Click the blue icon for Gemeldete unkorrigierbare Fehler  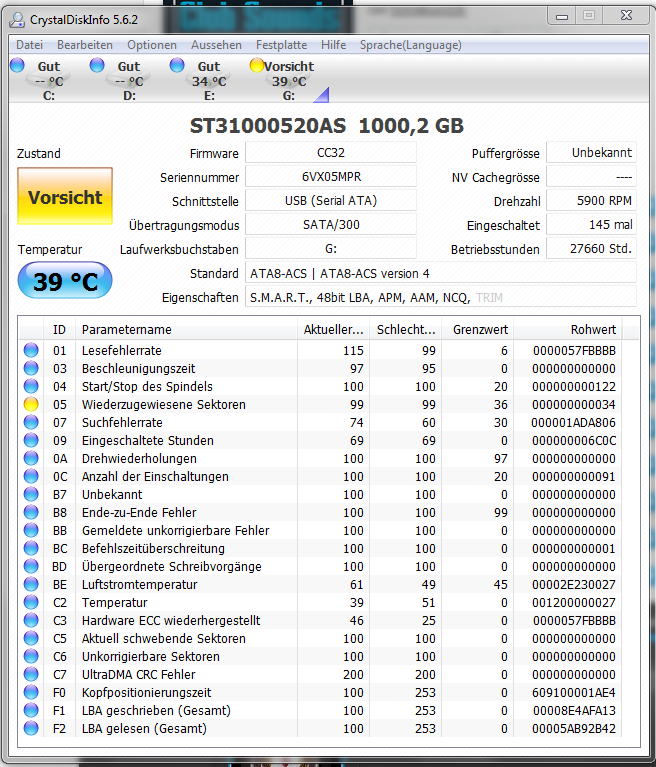click(x=31, y=530)
